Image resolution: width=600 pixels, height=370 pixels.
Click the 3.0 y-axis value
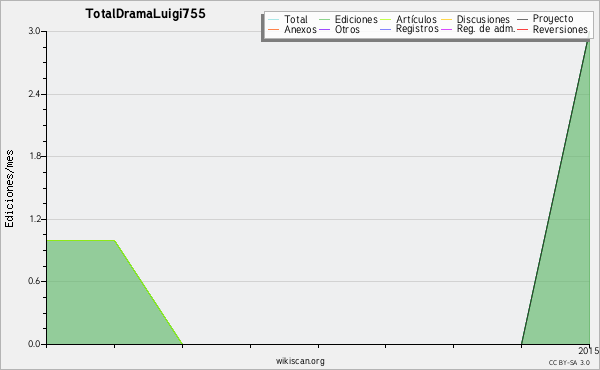pos(34,31)
